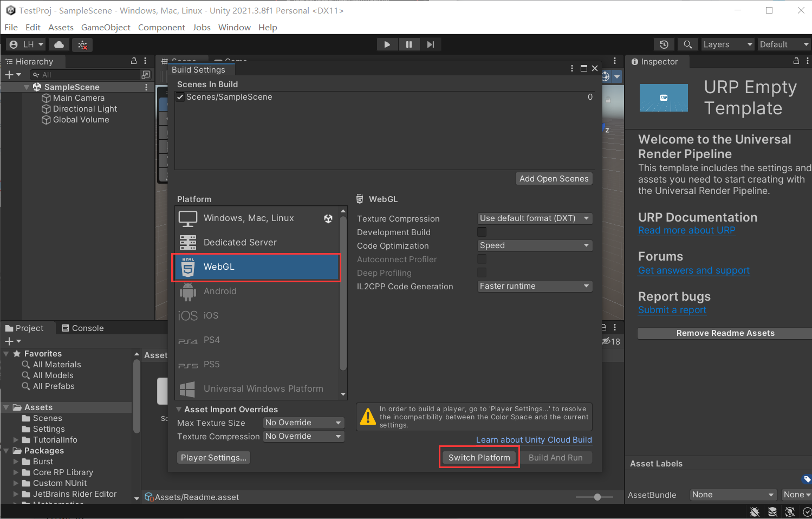This screenshot has width=812, height=519.
Task: Open Code Optimization dropdown
Action: [535, 245]
